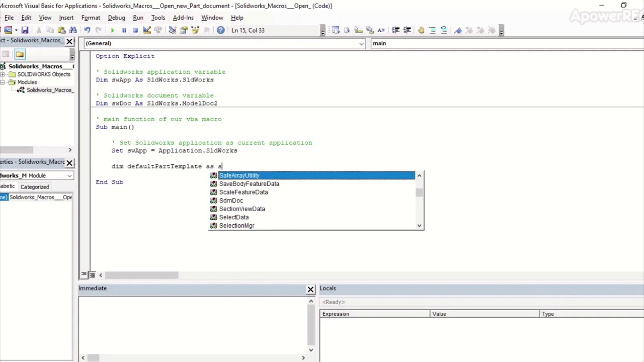Open the Debug menu
Image resolution: width=644 pixels, height=362 pixels.
pos(116,18)
